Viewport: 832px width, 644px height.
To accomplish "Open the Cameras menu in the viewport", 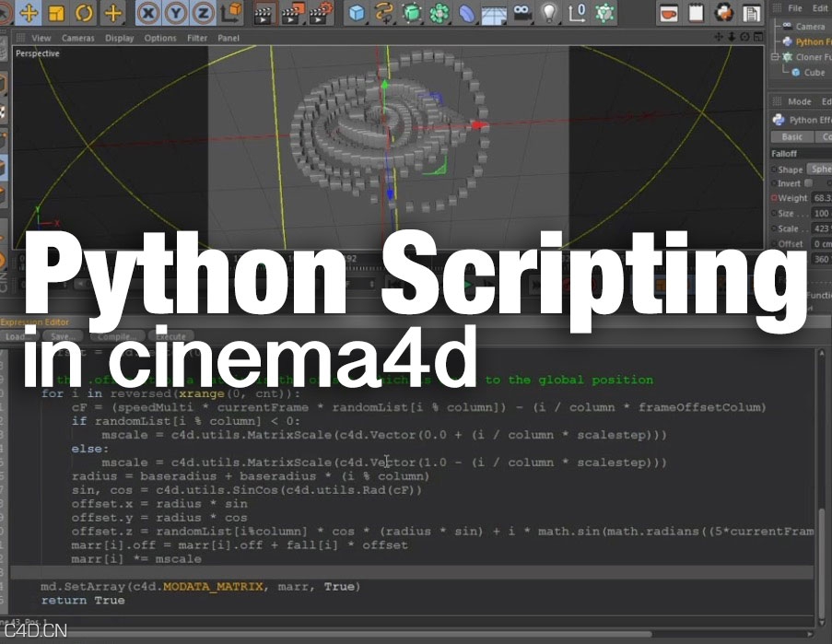I will (78, 38).
